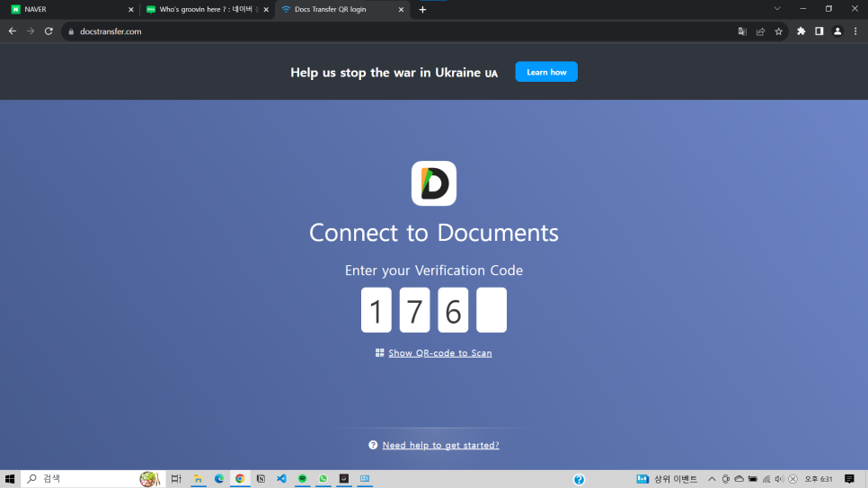Close the Docs Transfer QR login tab
This screenshot has width=868, height=488.
coord(402,9)
